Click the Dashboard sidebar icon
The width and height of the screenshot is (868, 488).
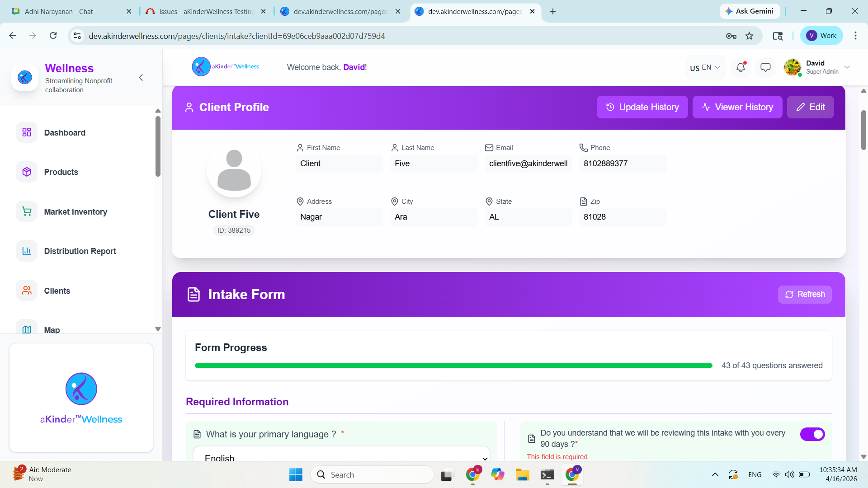(27, 132)
